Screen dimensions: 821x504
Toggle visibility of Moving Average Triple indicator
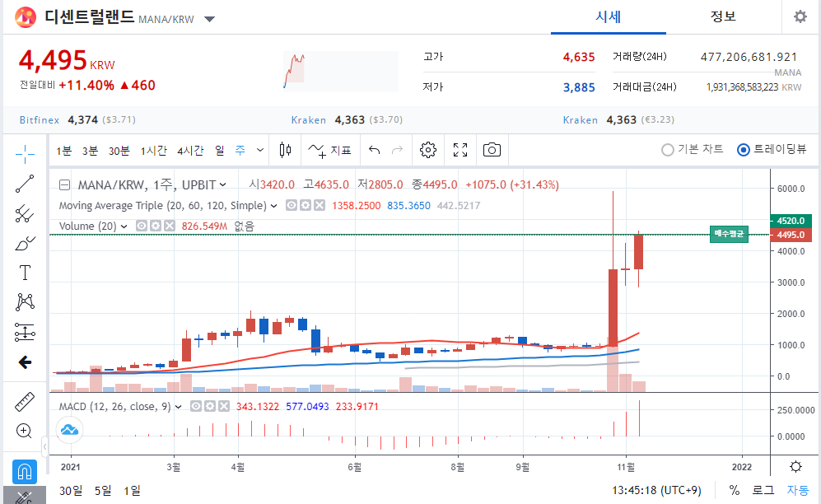point(292,205)
